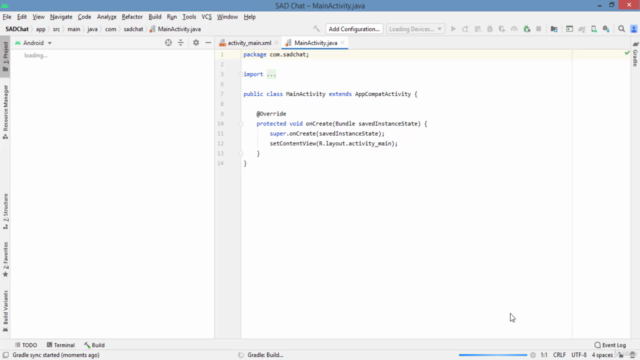Screen dimensions: 640x360
Task: Open the SDK Manager icon
Action: (607, 29)
